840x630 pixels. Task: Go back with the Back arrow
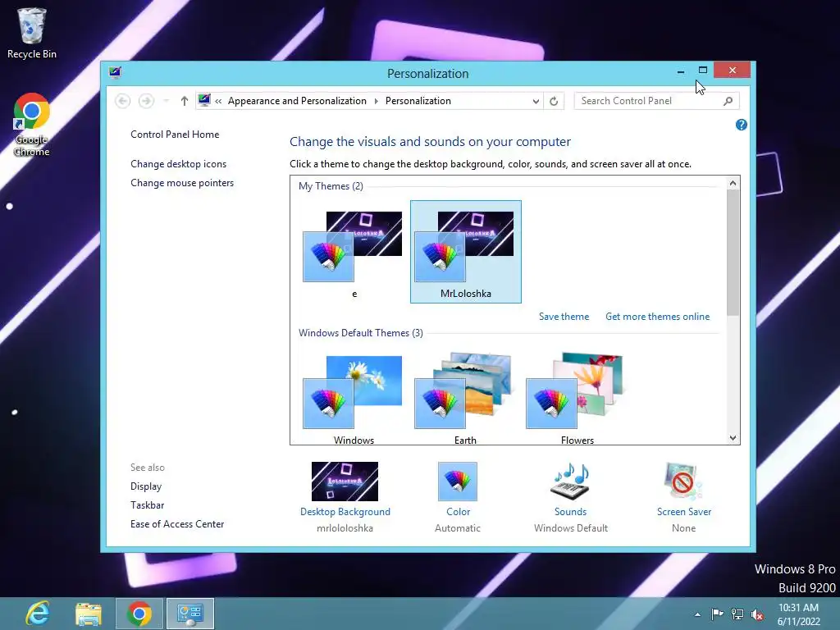point(123,101)
